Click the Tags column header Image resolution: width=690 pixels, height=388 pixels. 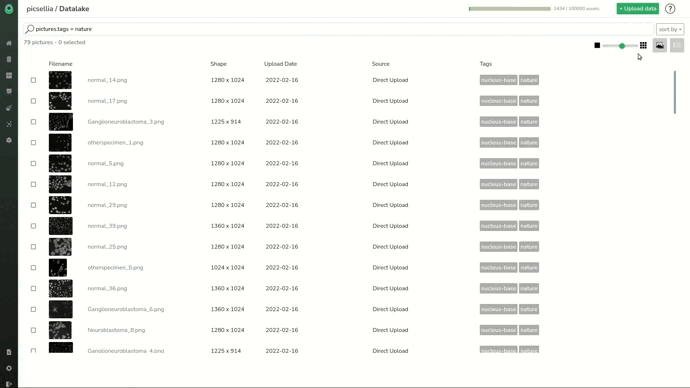click(486, 64)
